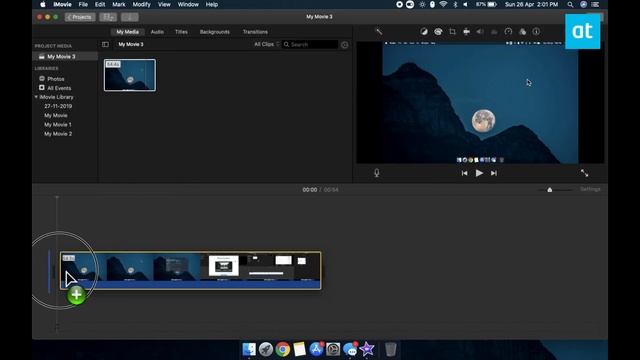Select the cropping tool icon
640x360 pixels.
[x=452, y=31]
